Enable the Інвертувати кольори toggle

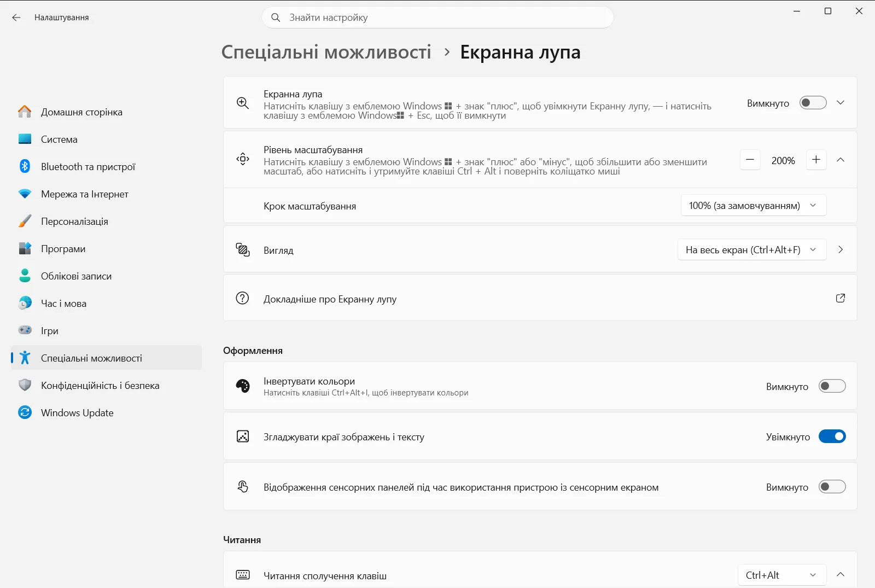tap(832, 386)
